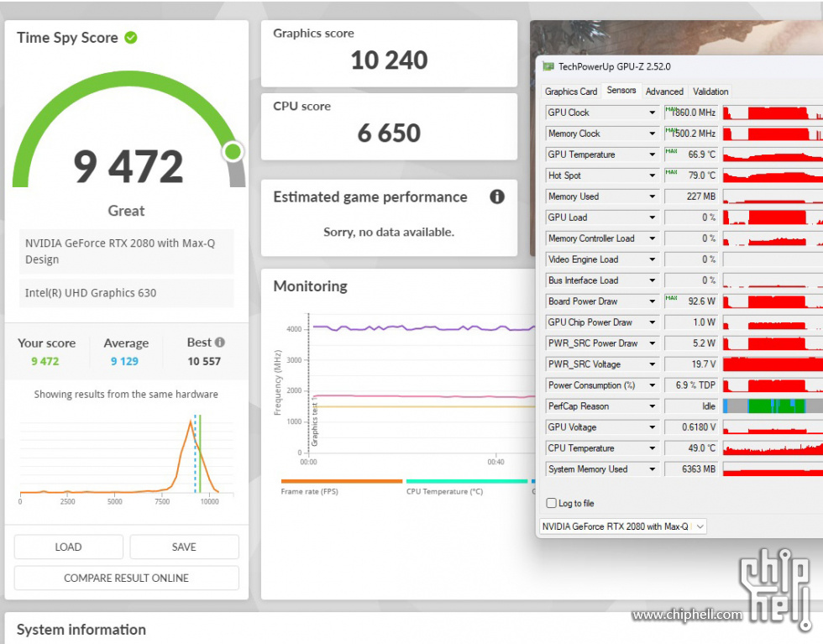
Task: Select the Sensors tab in GPU-Z
Action: tap(621, 91)
